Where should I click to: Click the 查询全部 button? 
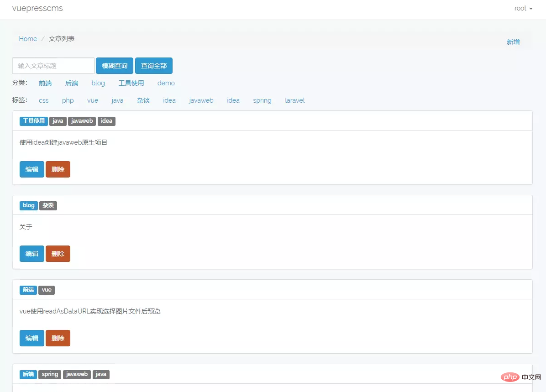[x=153, y=66]
